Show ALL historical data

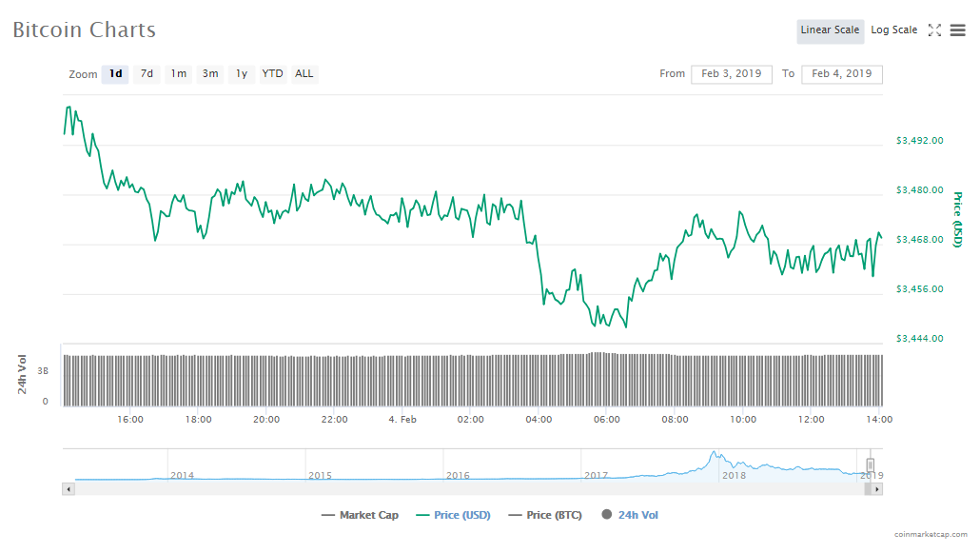(304, 73)
